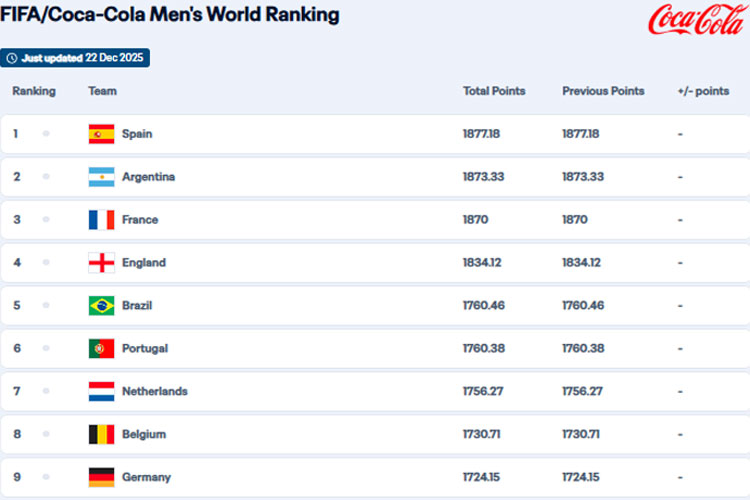Click the Brazil flag icon

[x=101, y=306]
